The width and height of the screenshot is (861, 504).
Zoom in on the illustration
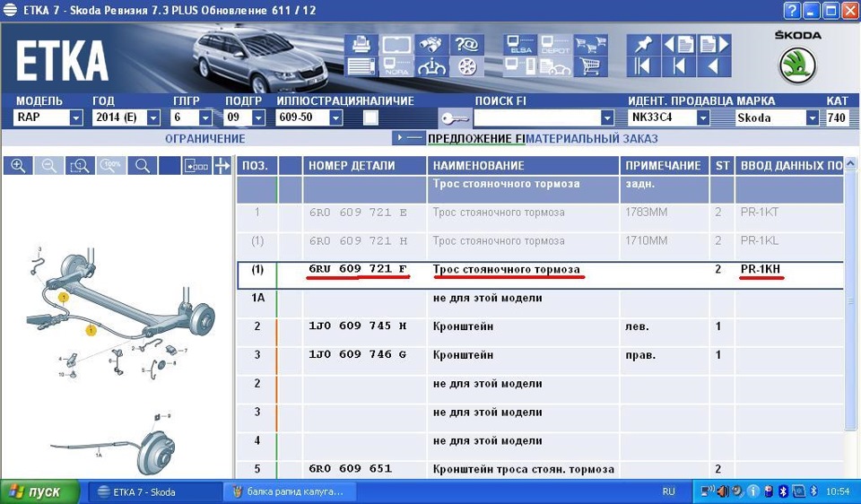coord(18,165)
